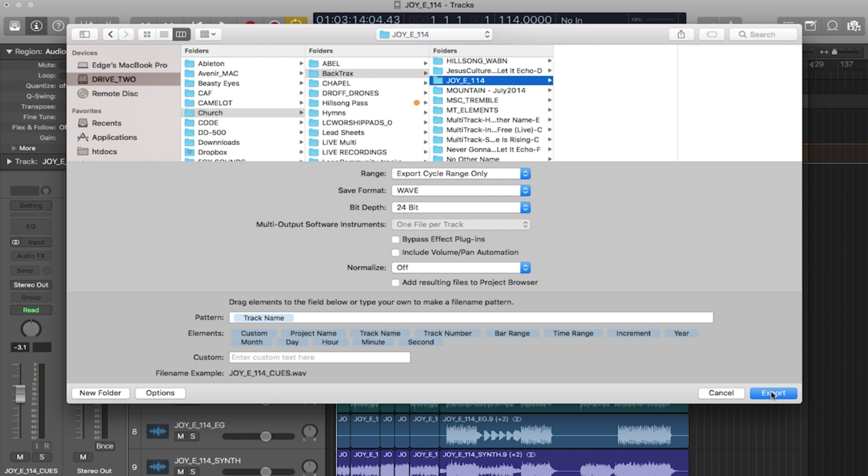Toggle Bypass Effect Plug-ins checkbox
The height and width of the screenshot is (476, 868).
pyautogui.click(x=395, y=239)
